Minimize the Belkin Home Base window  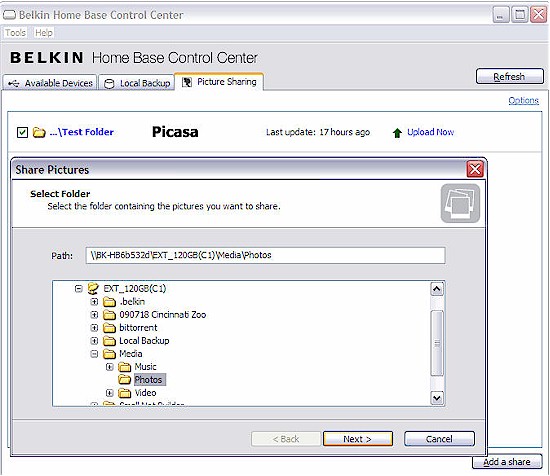[x=501, y=15]
